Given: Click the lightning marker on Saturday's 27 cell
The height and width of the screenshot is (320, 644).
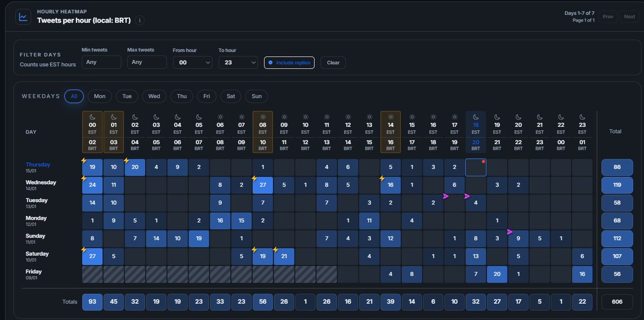Looking at the screenshot, I should [x=83, y=249].
